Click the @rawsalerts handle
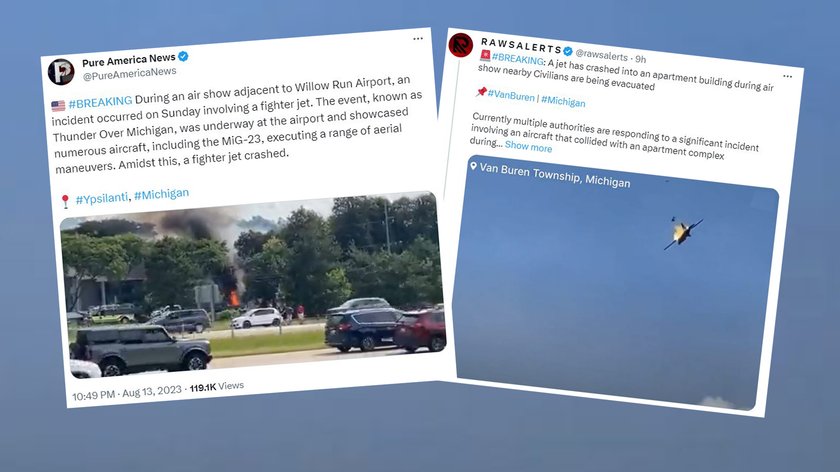The width and height of the screenshot is (840, 472). click(x=601, y=56)
